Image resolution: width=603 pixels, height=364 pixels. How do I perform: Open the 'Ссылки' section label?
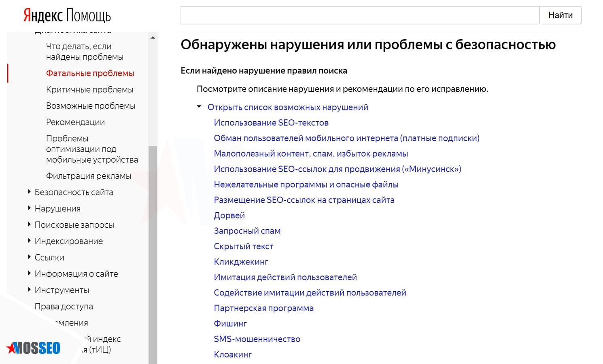pyautogui.click(x=49, y=257)
